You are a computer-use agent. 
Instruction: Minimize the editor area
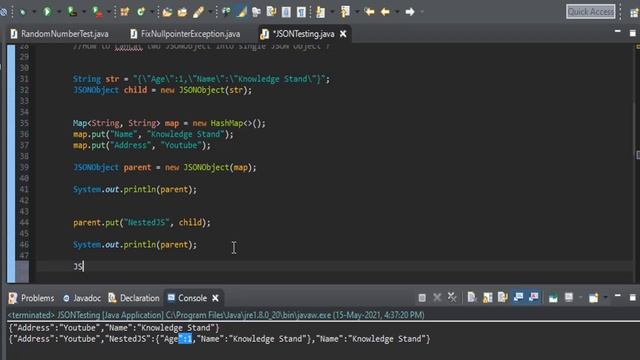pos(618,31)
